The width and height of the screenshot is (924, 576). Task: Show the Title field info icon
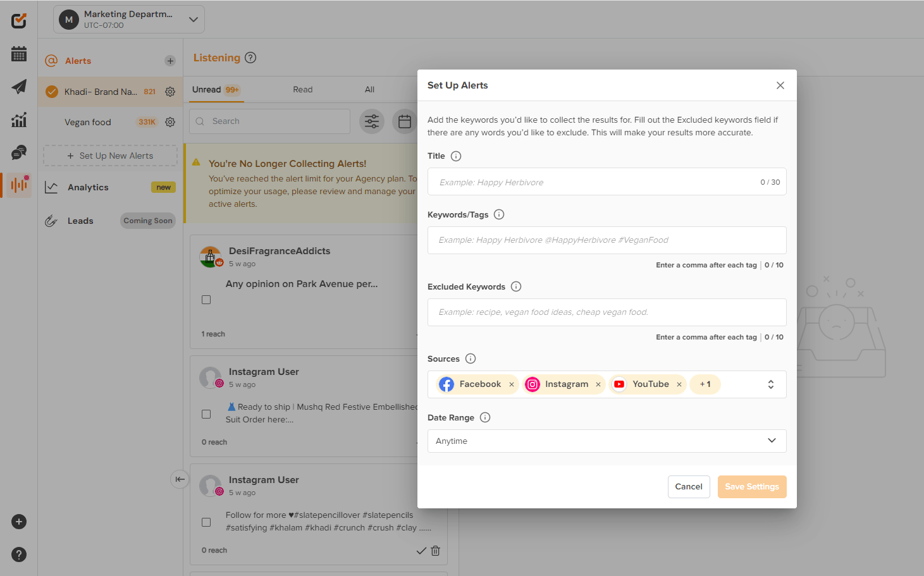(456, 156)
